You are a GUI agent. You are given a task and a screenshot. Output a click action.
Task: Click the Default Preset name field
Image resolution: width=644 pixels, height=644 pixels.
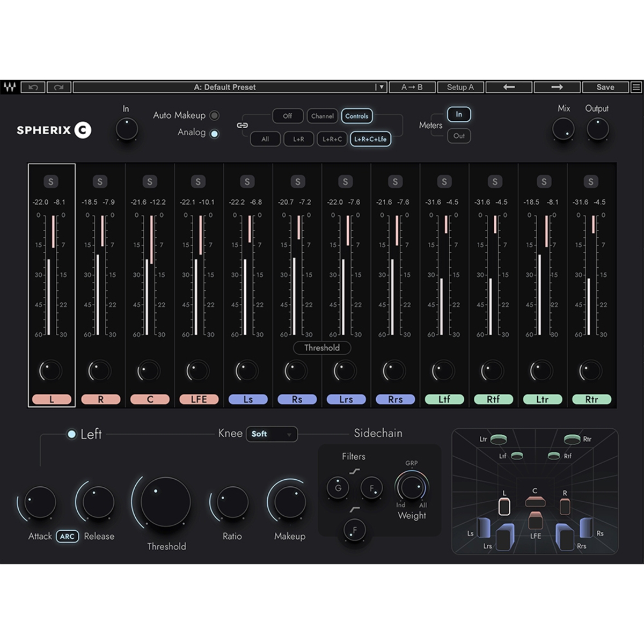tap(225, 87)
